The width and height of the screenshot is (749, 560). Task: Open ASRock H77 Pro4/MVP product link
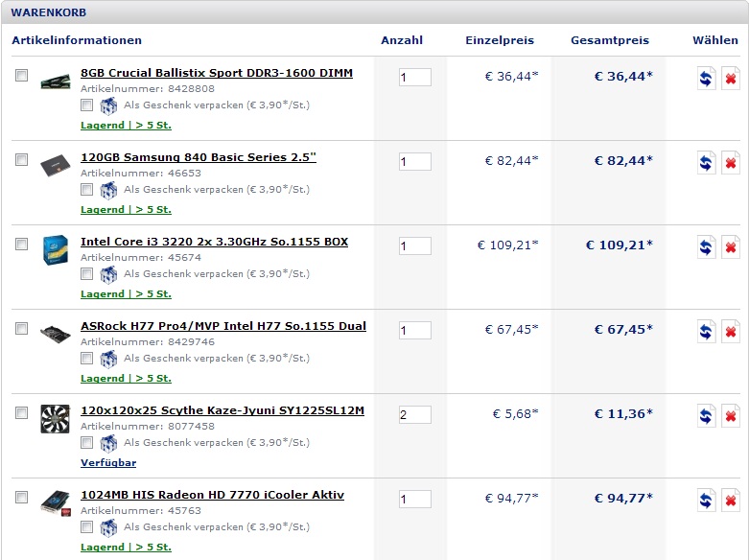tap(223, 326)
